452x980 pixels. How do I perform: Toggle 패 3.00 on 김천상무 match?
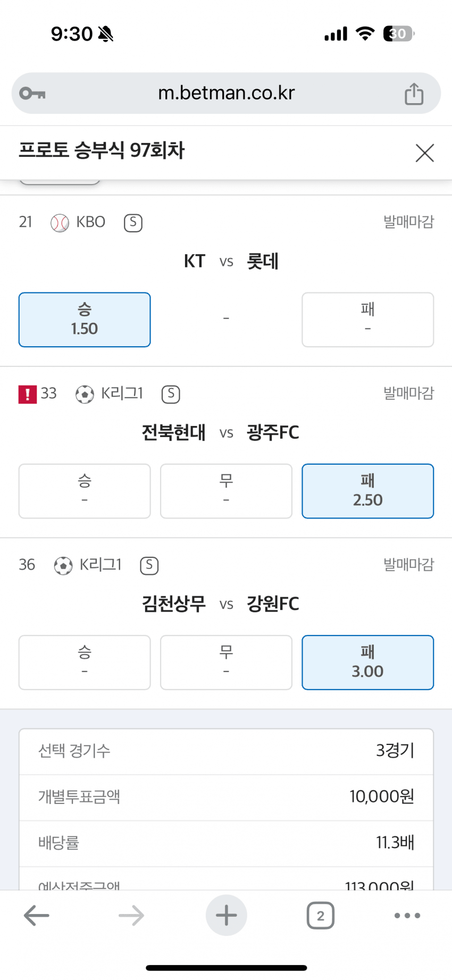pyautogui.click(x=367, y=662)
